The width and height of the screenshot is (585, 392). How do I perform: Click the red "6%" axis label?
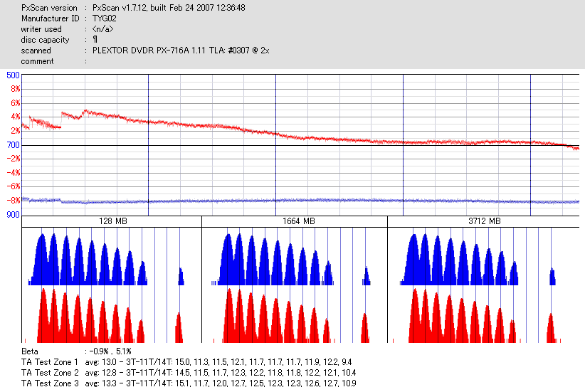pyautogui.click(x=15, y=103)
